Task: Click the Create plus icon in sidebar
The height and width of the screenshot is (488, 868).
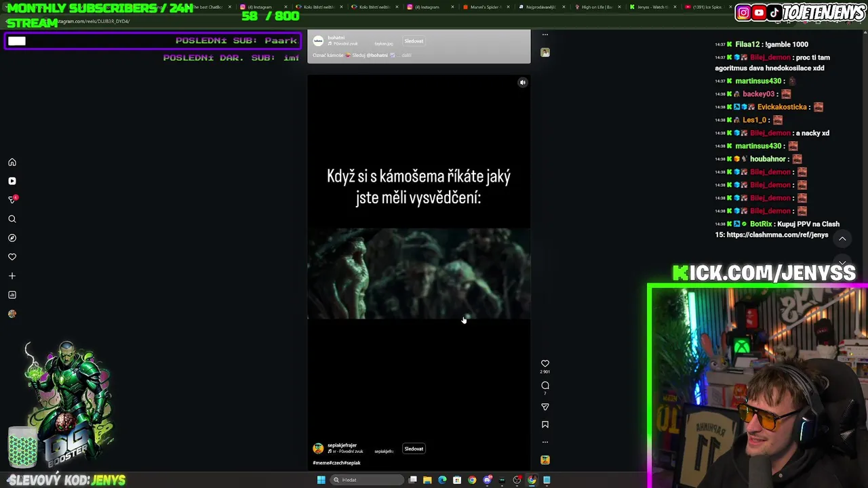Action: pyautogui.click(x=12, y=276)
